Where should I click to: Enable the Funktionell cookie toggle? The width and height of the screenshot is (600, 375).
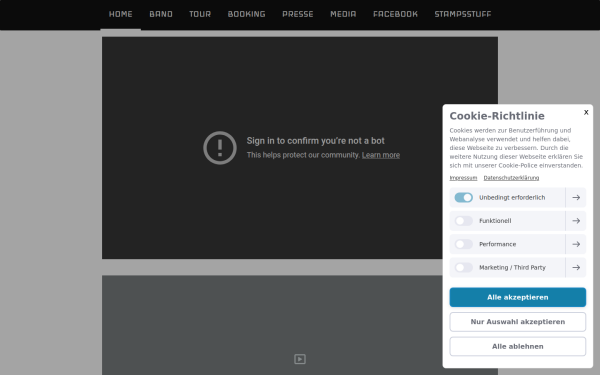coord(463,221)
